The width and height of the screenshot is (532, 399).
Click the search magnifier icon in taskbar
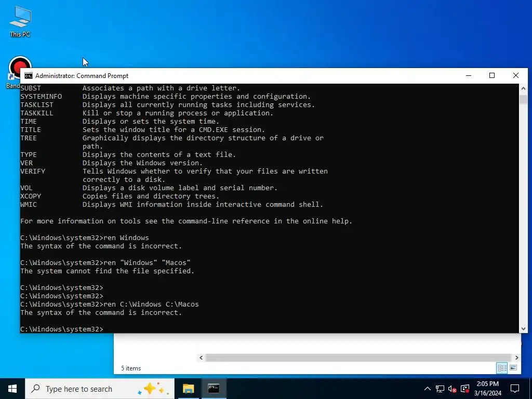35,389
